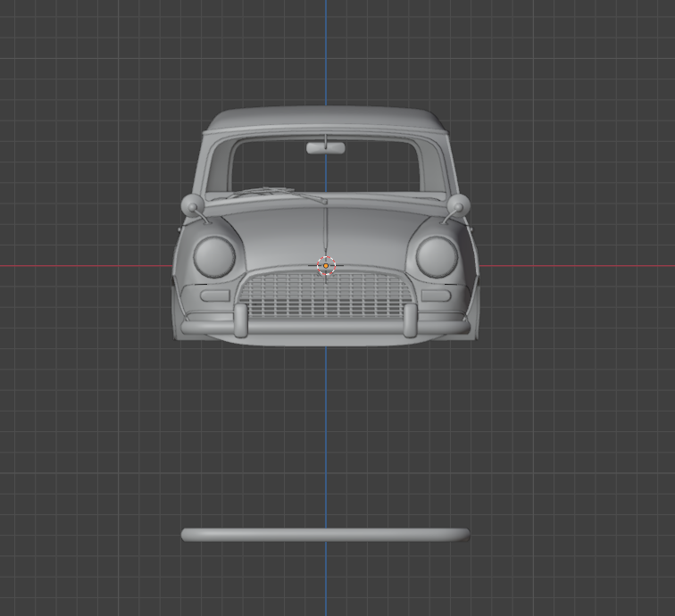Select the left bumper overrider post

tap(241, 320)
